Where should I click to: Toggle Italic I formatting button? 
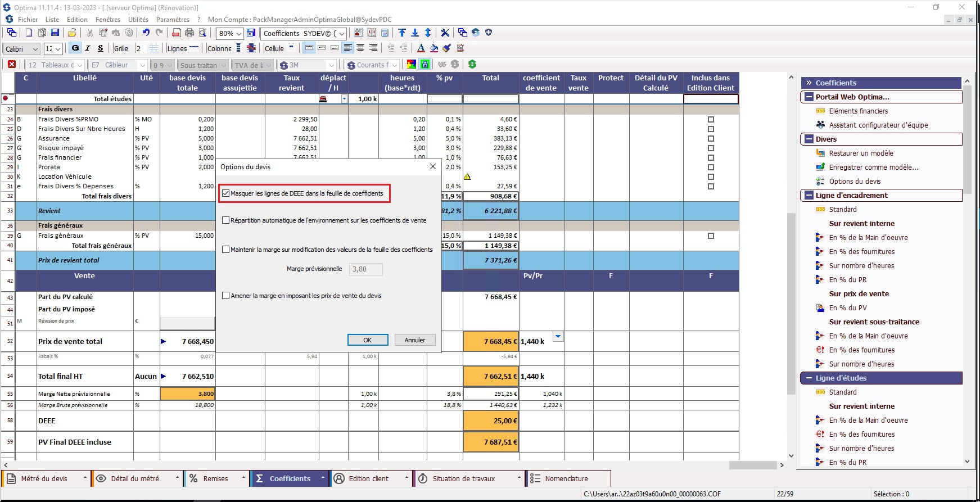click(88, 48)
